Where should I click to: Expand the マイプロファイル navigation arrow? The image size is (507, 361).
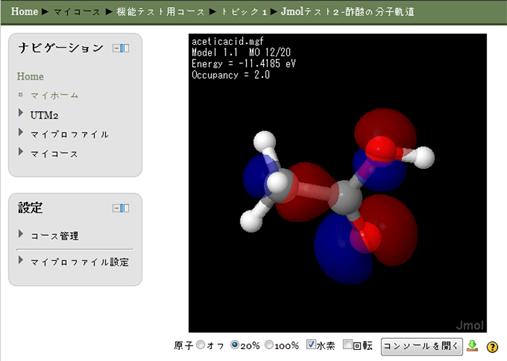click(21, 132)
